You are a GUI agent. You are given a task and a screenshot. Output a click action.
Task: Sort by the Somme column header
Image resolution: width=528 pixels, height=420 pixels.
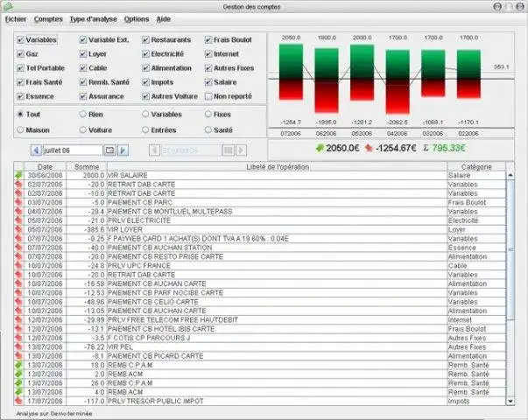pyautogui.click(x=87, y=166)
